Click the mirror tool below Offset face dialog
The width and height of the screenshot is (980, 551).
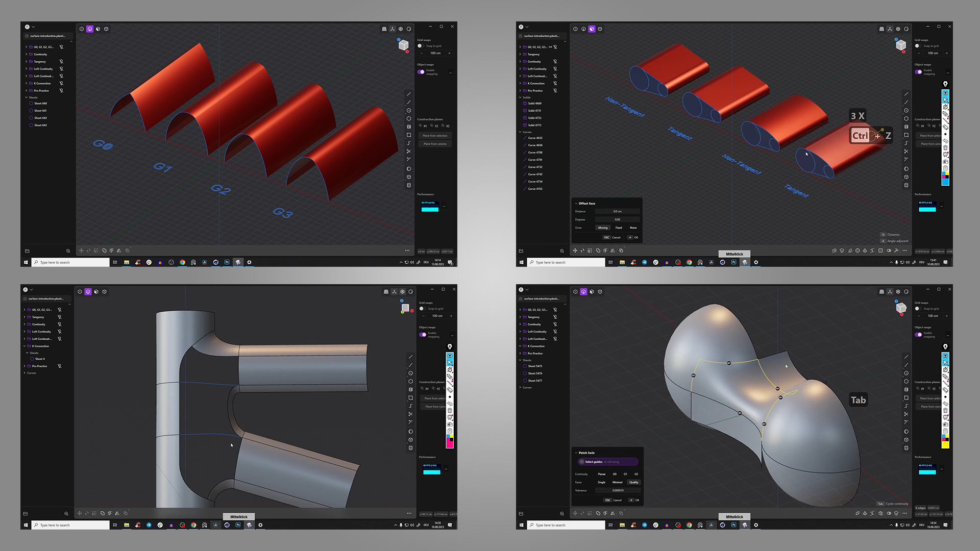point(612,251)
